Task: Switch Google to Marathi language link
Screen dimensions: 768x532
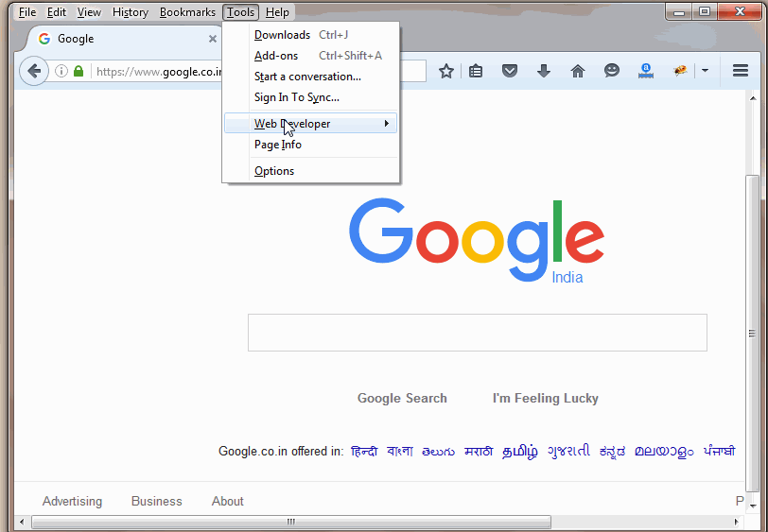Action: pos(479,452)
